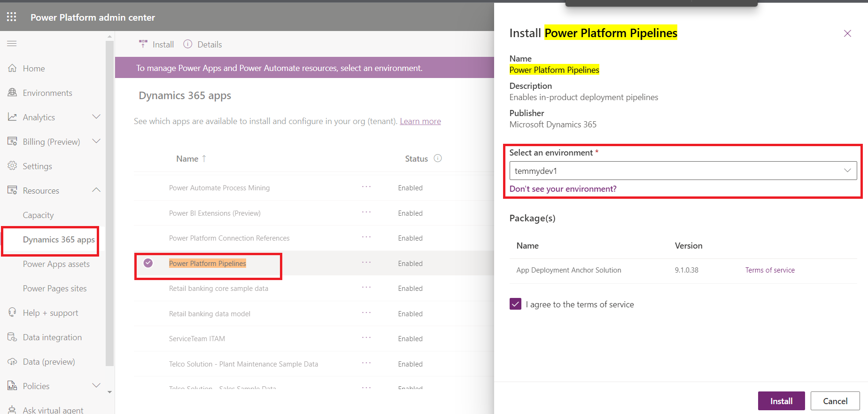Click the Billing (Preview) icon

click(x=13, y=141)
